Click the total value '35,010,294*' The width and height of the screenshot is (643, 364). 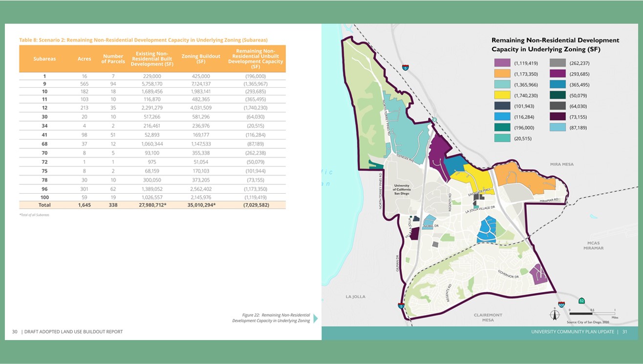[200, 205]
